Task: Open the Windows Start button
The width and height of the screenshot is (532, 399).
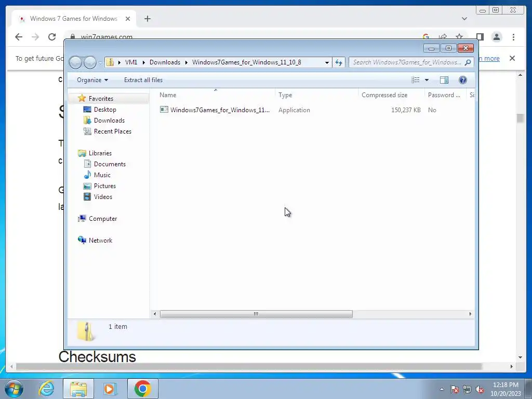Action: (14, 389)
